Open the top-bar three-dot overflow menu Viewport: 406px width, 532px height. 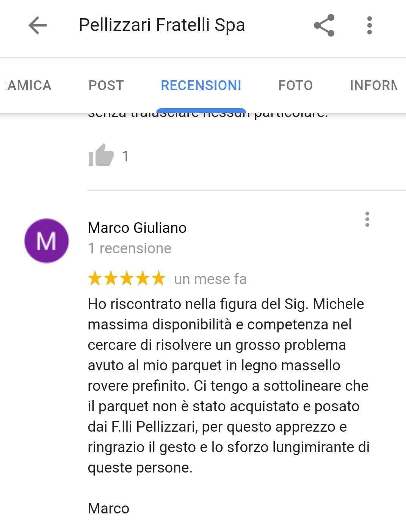point(370,25)
